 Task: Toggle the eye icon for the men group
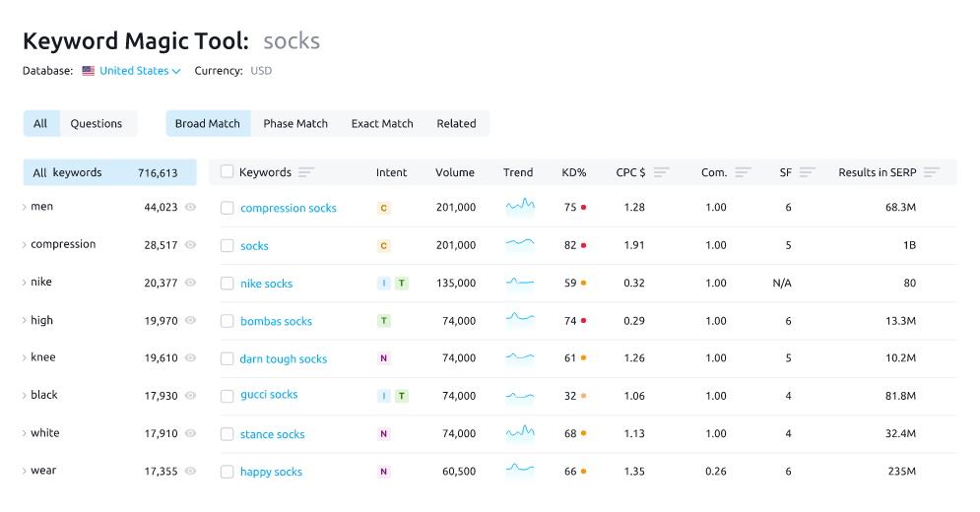click(191, 207)
